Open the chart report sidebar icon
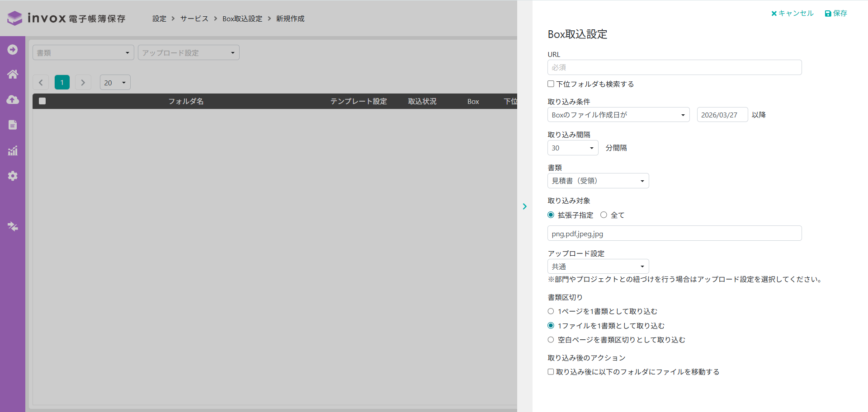This screenshot has width=868, height=412. click(x=13, y=150)
